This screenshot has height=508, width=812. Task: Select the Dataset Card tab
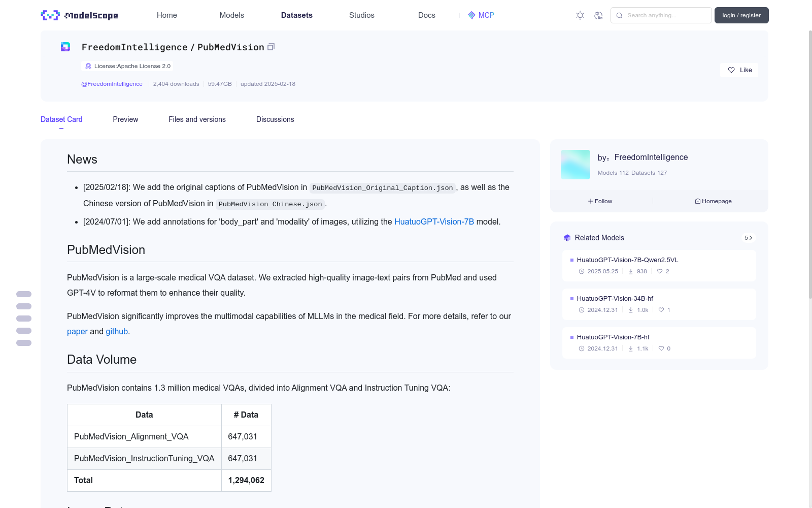point(61,119)
